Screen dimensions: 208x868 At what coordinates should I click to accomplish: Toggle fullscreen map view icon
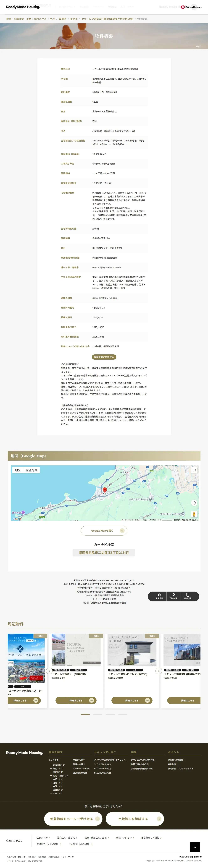tap(194, 470)
